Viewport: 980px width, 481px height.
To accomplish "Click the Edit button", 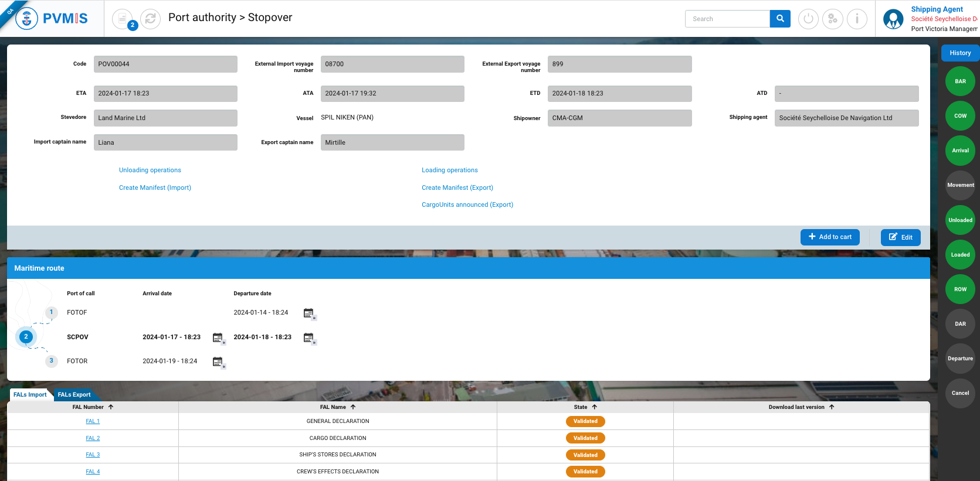I will click(900, 237).
